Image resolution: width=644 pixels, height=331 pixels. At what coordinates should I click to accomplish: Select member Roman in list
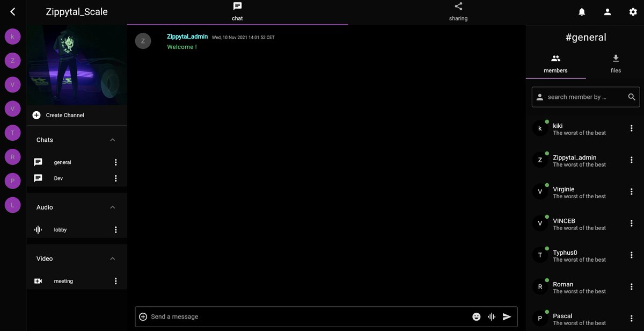(585, 287)
